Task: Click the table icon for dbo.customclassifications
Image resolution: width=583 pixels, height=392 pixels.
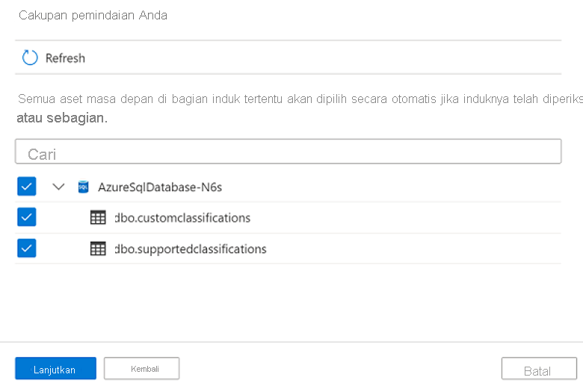Action: 98,218
